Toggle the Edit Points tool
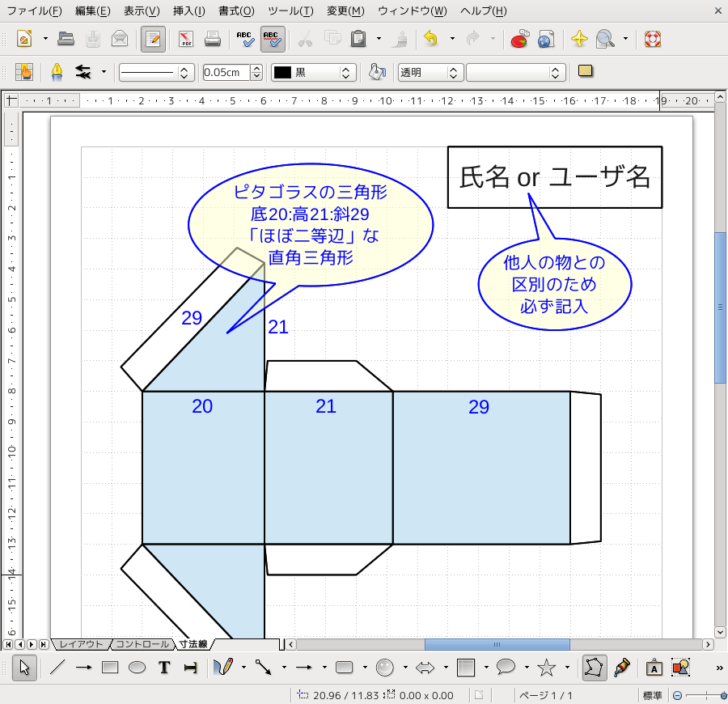 click(x=595, y=668)
